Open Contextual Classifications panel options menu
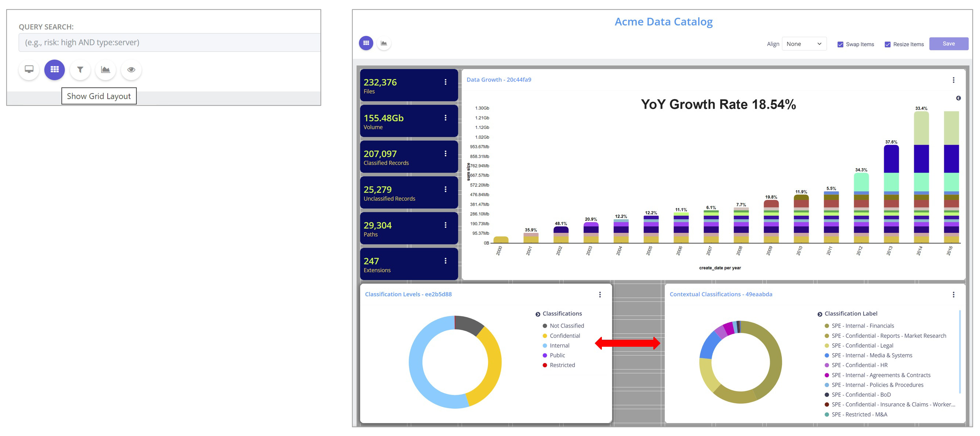Screen dimensions: 980x436 [x=954, y=295]
